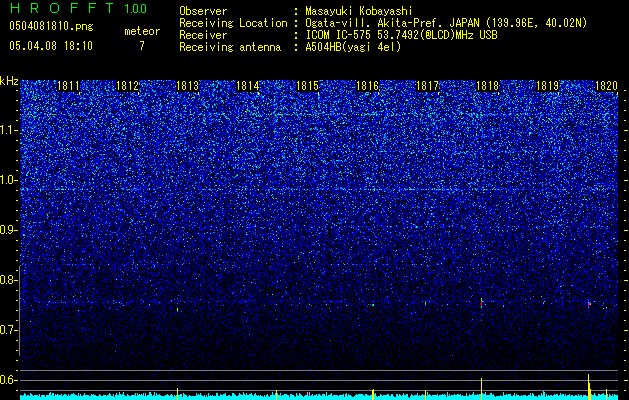Click the 1.1 kHz frequency axis label
Viewport: 629px width, 400px height.
[9, 130]
